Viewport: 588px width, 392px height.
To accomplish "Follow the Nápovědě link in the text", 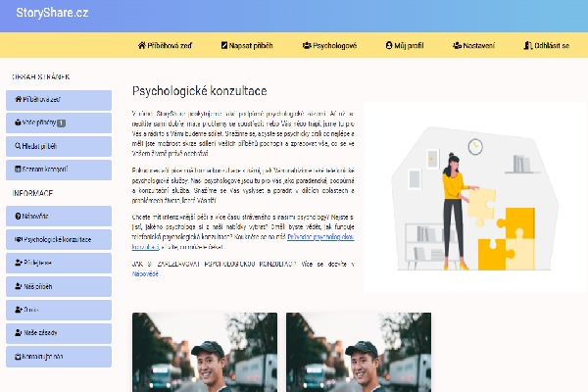I will coord(145,274).
